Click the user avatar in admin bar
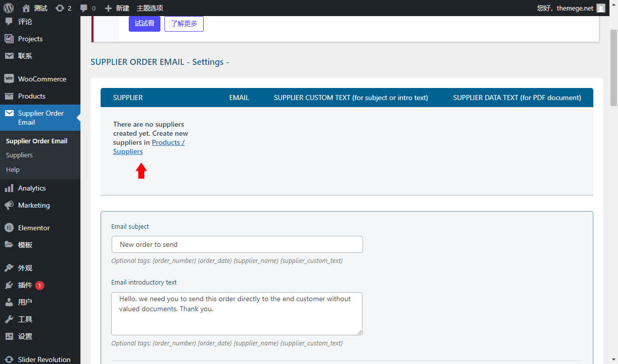The width and height of the screenshot is (618, 364). [x=601, y=8]
